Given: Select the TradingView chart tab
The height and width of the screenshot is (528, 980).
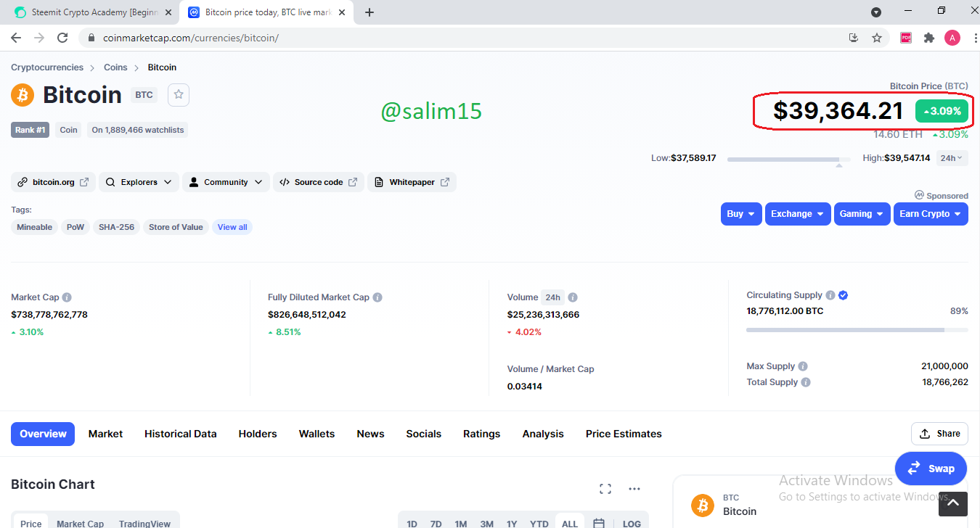Looking at the screenshot, I should (x=145, y=523).
